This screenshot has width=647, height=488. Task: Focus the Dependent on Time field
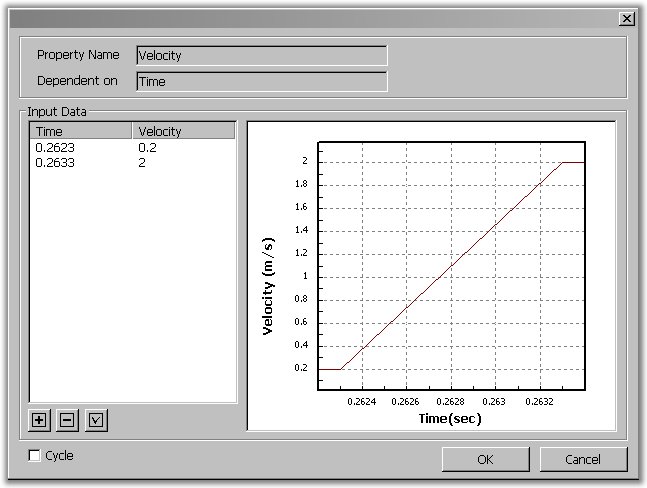point(262,82)
